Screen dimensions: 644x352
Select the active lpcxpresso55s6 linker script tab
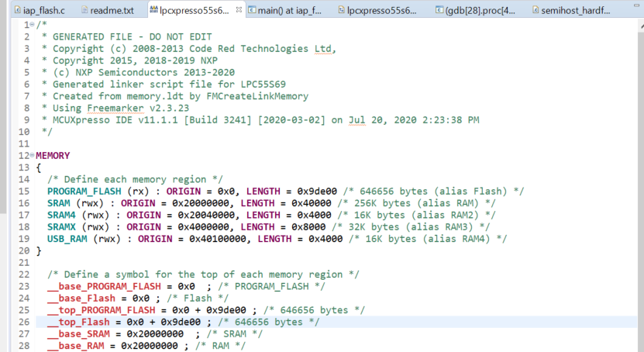pos(195,10)
